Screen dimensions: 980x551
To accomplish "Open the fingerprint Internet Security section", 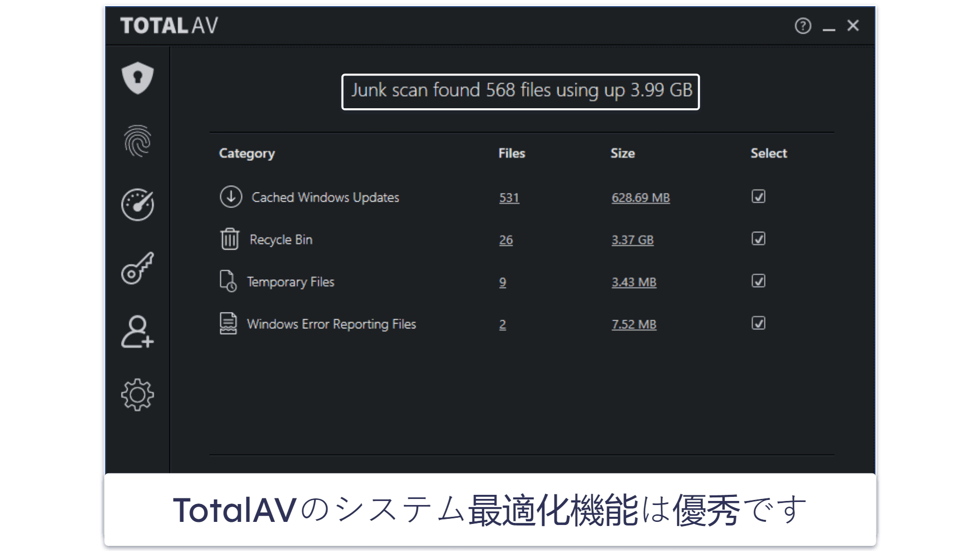I will 137,141.
